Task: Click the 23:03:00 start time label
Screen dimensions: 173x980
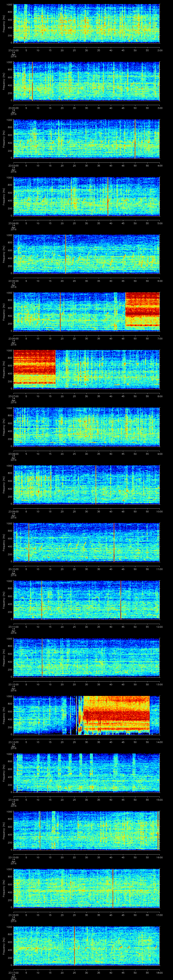Action: 13,166
